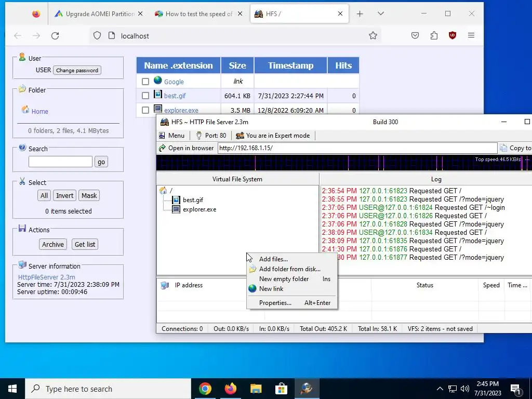Choose Add folder from disk... menu item
Image resolution: width=532 pixels, height=399 pixels.
[x=292, y=269]
